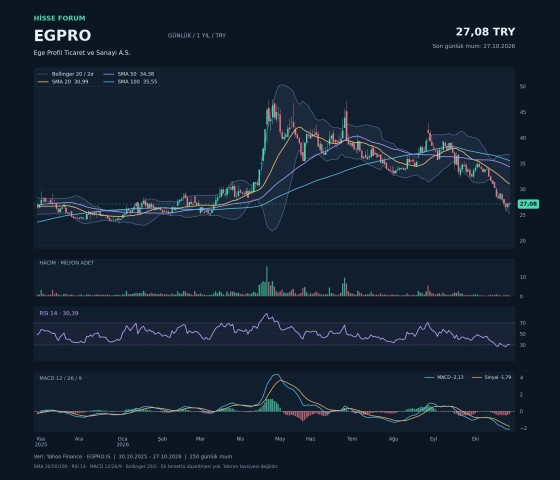This screenshot has width=560, height=480.
Task: Click the SMA 20 30.99 legend entry
Action: point(63,82)
